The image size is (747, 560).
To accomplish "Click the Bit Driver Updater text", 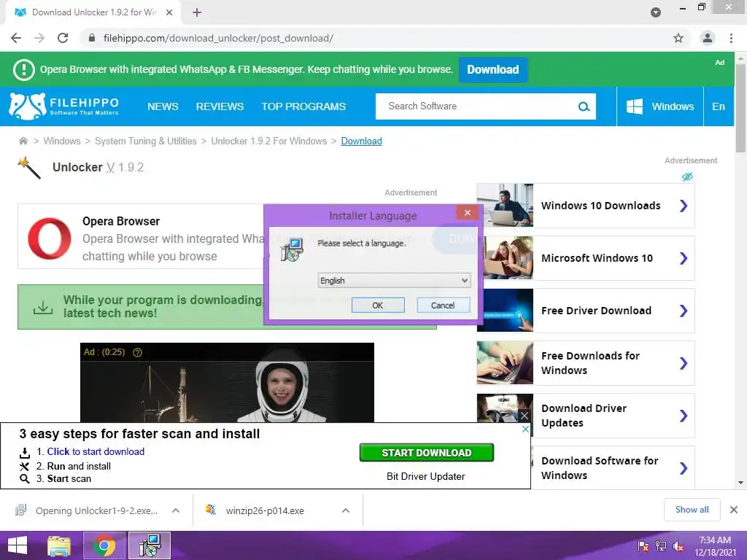I will pos(426,476).
